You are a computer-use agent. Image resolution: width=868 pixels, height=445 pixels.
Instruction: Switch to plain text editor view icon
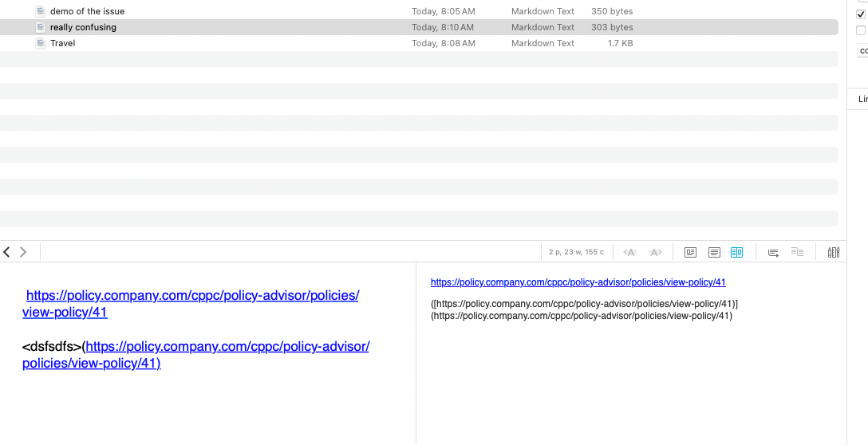[x=714, y=252]
